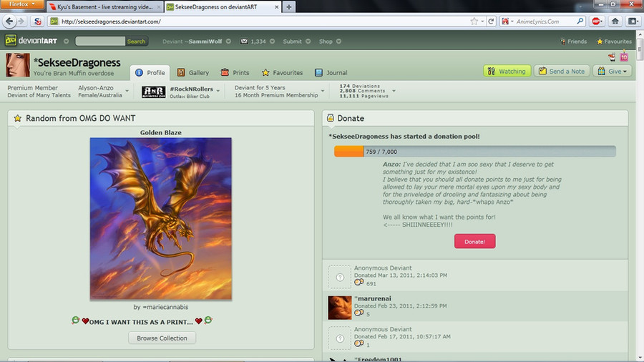Open the *marurenai donor link
Image resolution: width=644 pixels, height=362 pixels.
(x=373, y=298)
